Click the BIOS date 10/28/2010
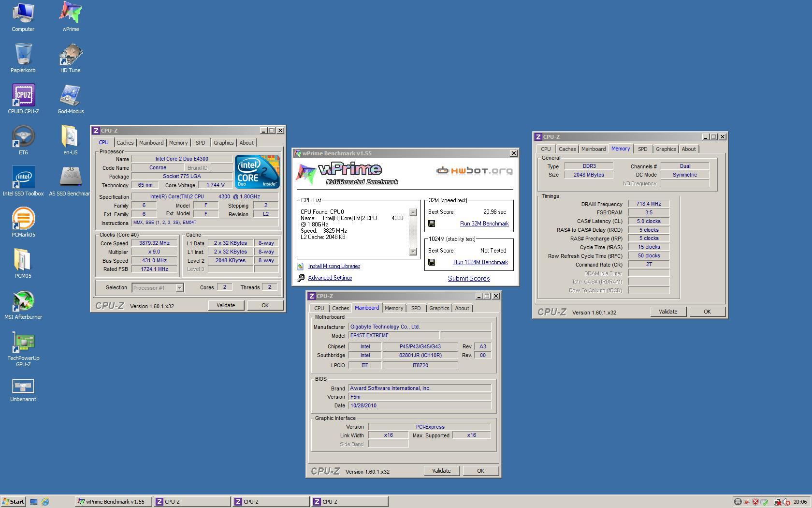The image size is (812, 508). click(420, 405)
